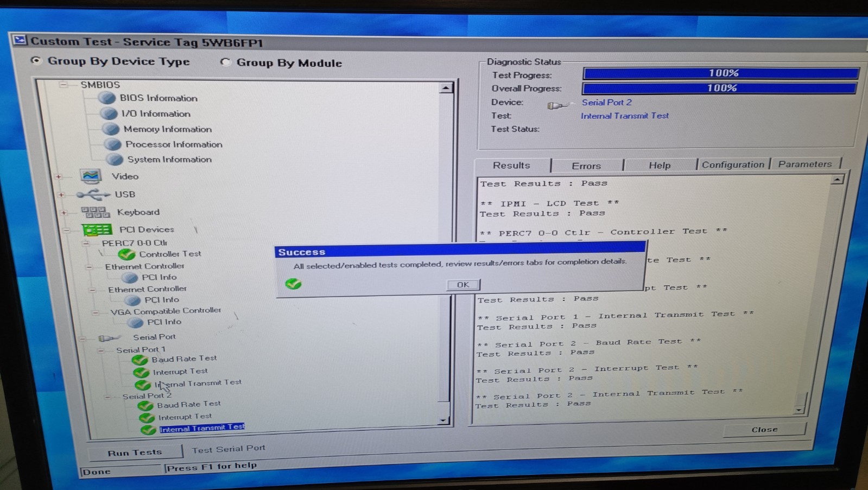868x490 pixels.
Task: Click the Processor Information globe icon
Action: pos(112,144)
